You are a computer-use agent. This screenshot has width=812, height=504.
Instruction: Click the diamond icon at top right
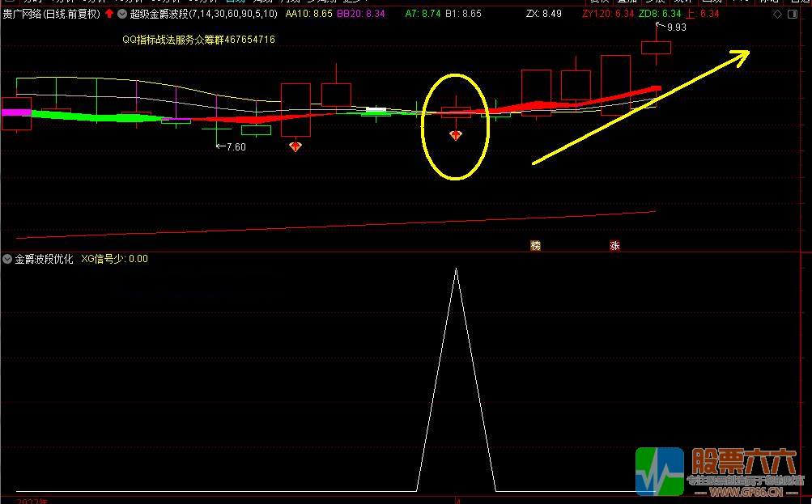pyautogui.click(x=778, y=14)
